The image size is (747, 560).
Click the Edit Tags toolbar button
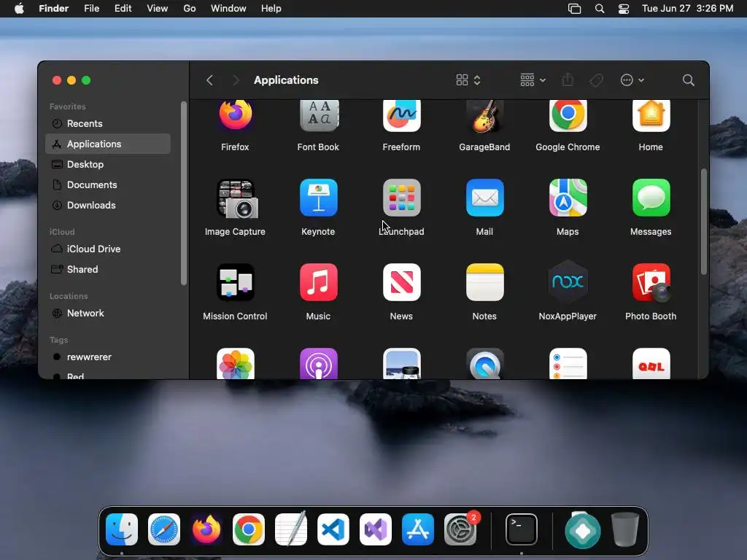pyautogui.click(x=596, y=80)
